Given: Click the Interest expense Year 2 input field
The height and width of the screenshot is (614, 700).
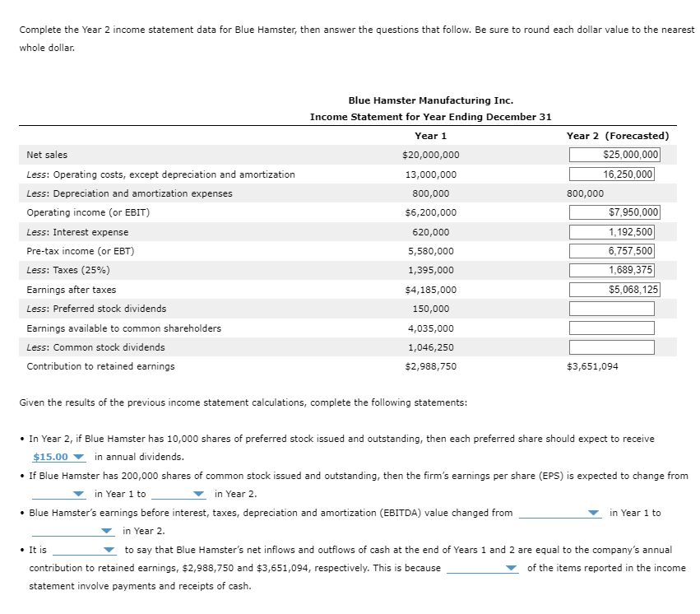Looking at the screenshot, I should tap(613, 231).
